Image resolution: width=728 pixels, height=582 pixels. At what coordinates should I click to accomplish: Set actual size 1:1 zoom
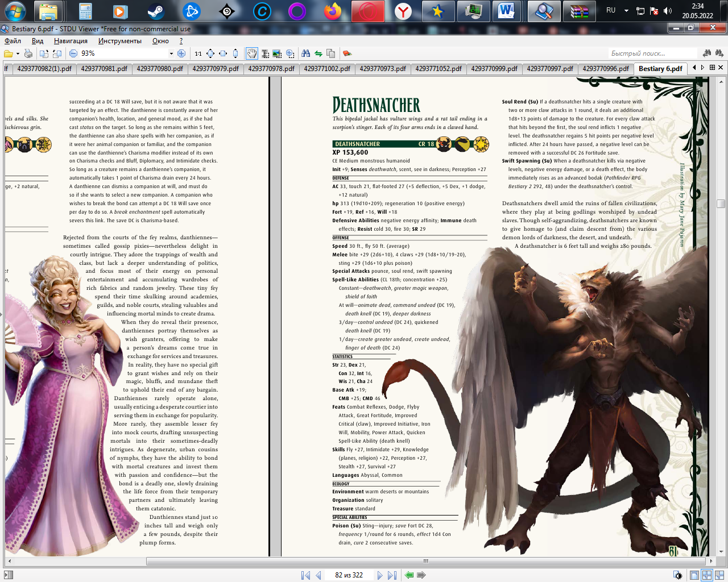coord(198,53)
